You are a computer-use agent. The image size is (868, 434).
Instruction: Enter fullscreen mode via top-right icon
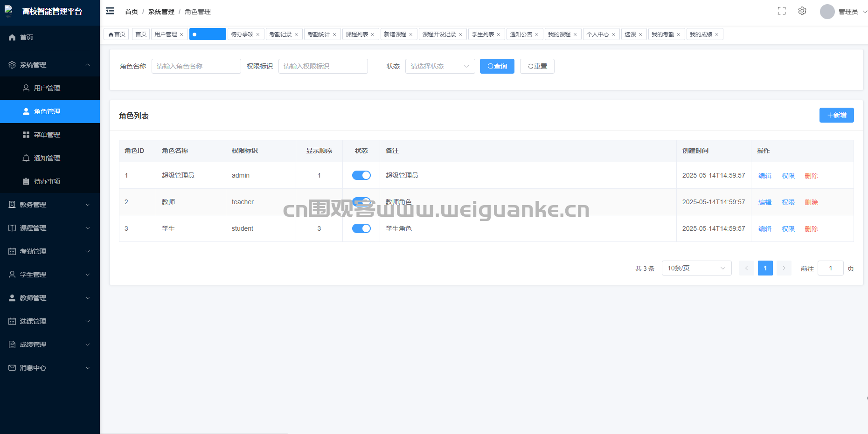[x=782, y=11]
